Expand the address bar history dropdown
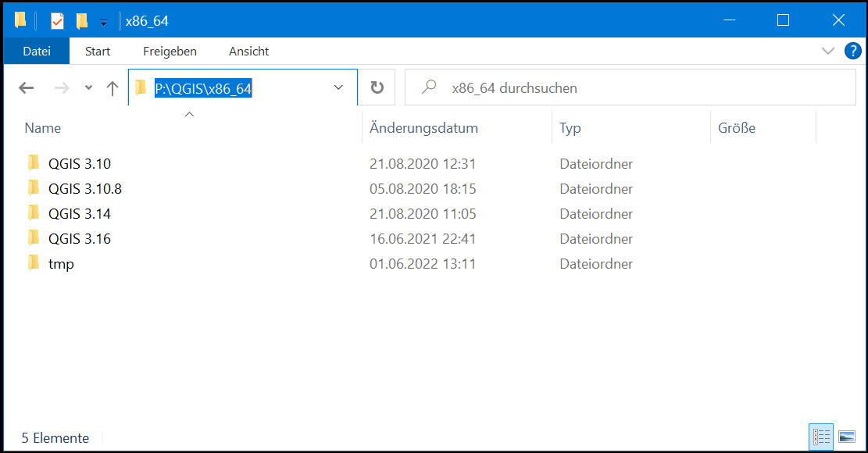 [339, 88]
